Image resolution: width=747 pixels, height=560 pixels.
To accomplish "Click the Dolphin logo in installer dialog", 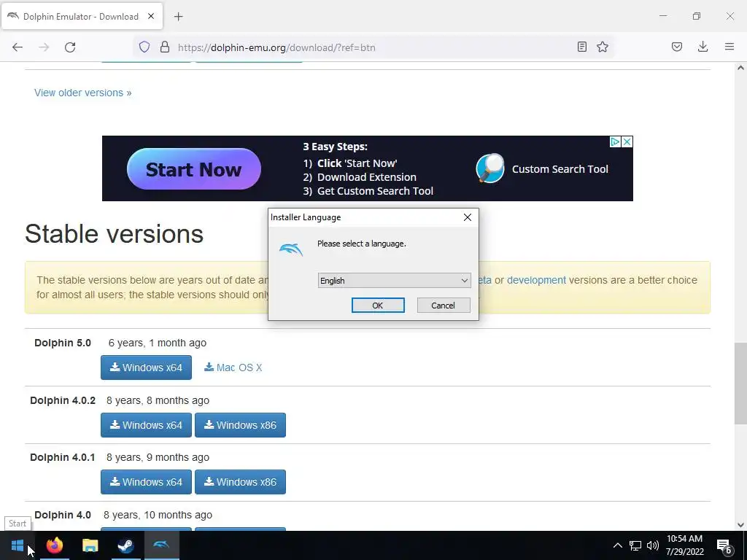I will 291,249.
